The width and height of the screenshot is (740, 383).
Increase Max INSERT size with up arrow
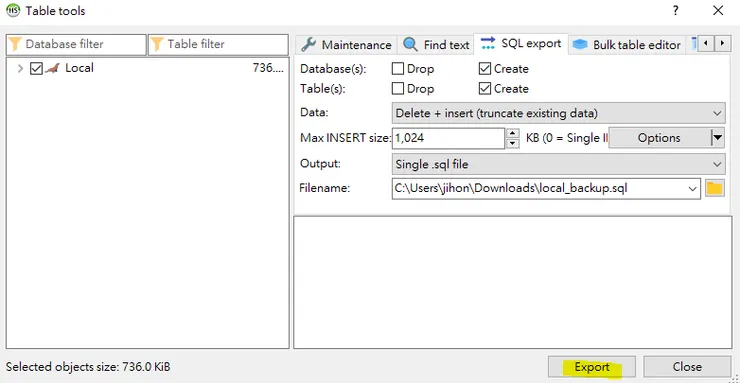click(513, 133)
